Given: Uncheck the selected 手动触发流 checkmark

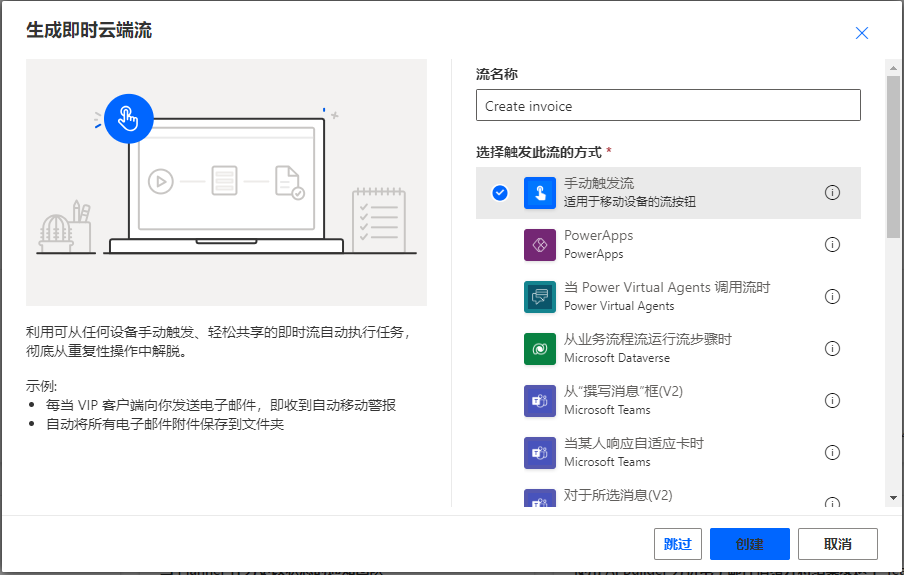Looking at the screenshot, I should (500, 193).
